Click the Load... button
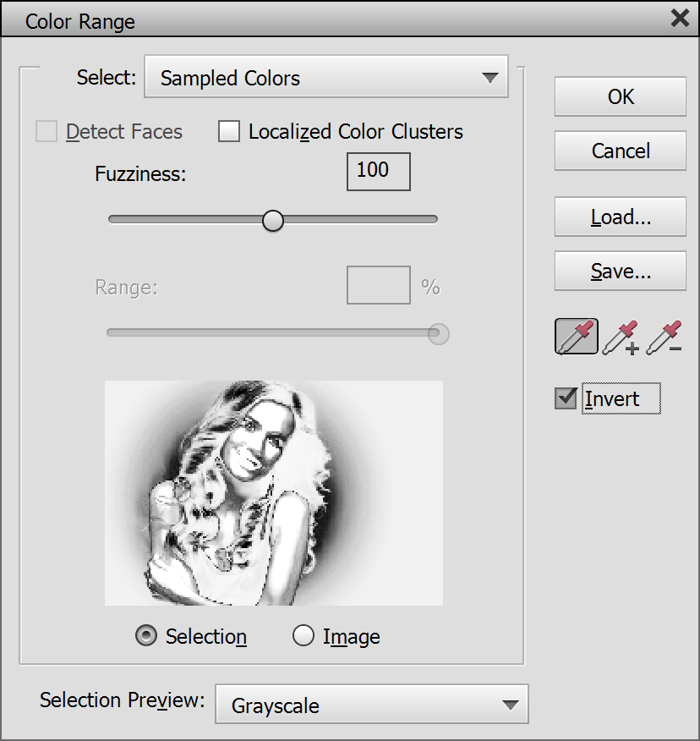 click(620, 217)
